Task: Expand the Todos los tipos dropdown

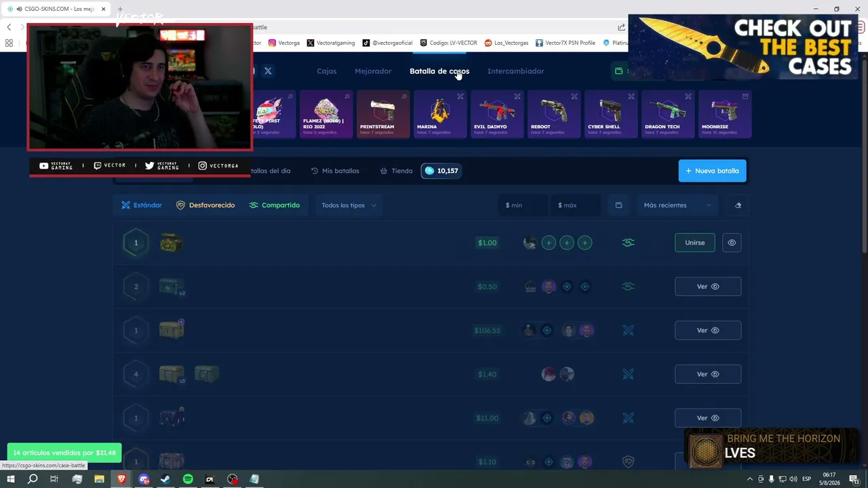Action: [349, 205]
